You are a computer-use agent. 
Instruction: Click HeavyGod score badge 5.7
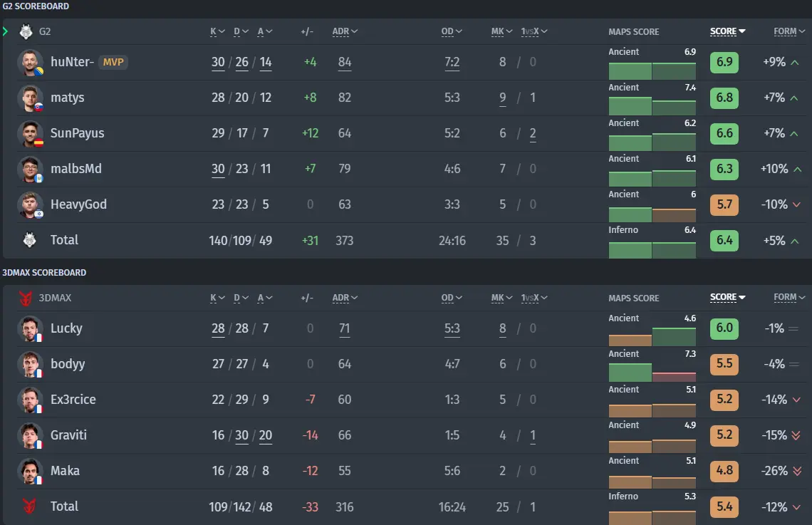724,204
